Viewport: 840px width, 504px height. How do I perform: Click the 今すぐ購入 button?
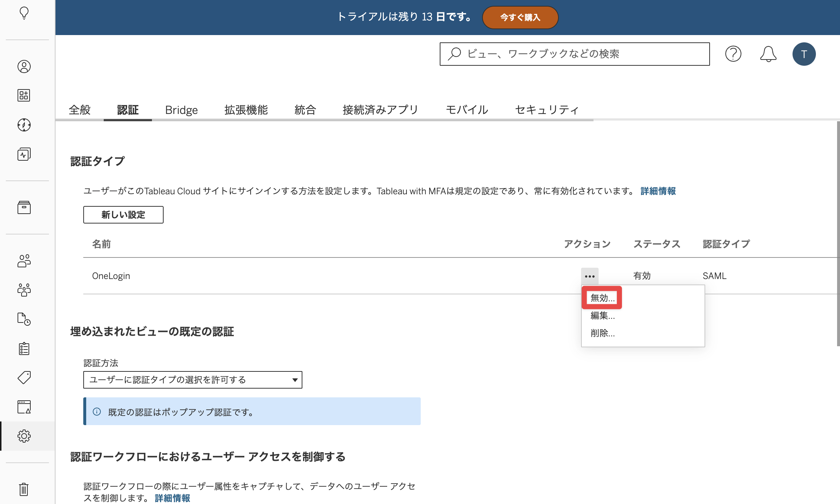(520, 17)
